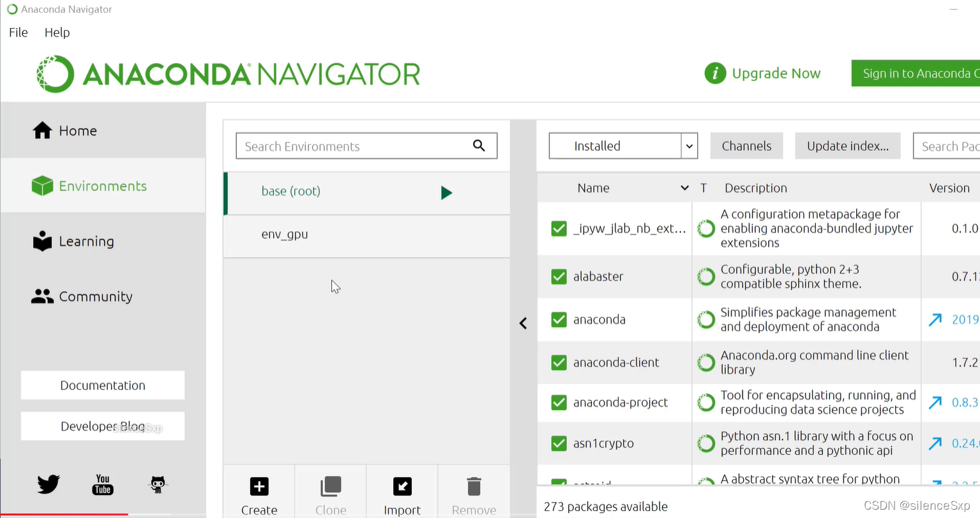Toggle the alabaster package checkbox
The height and width of the screenshot is (518, 980).
click(x=559, y=277)
